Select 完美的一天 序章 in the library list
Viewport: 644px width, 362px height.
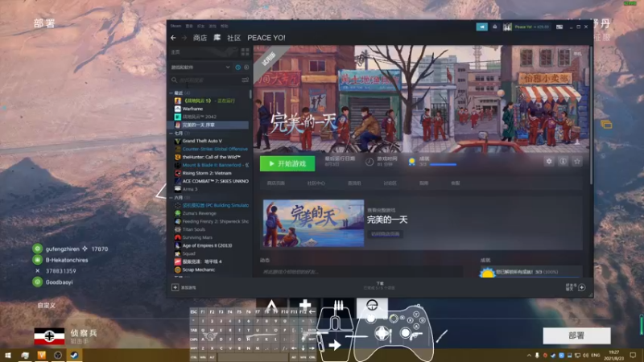point(209,125)
